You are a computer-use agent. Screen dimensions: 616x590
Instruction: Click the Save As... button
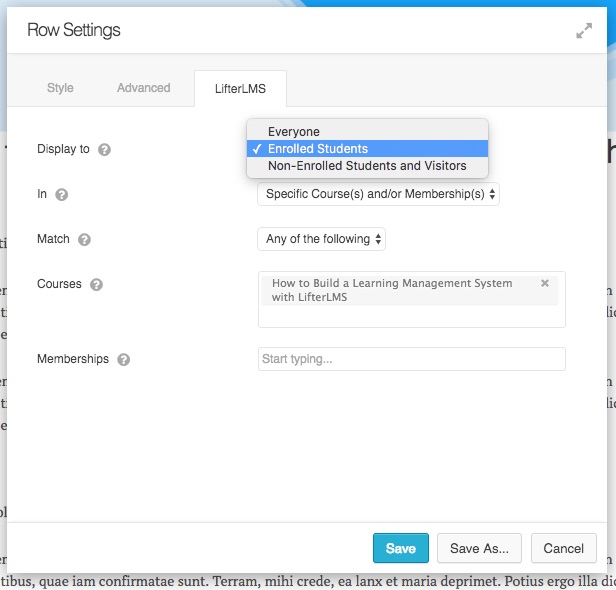point(479,548)
